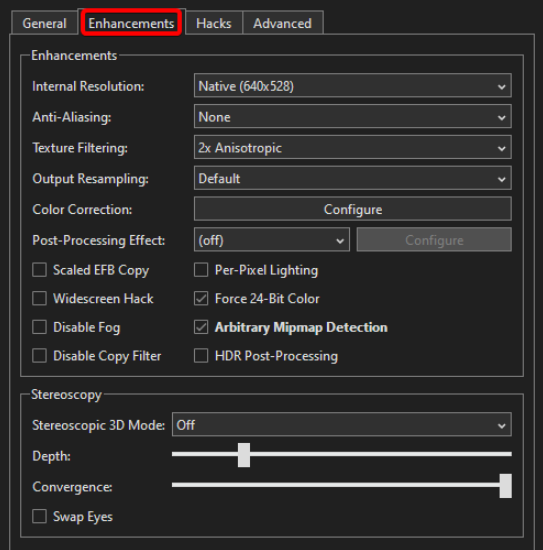The width and height of the screenshot is (543, 550).
Task: Switch to the General tab
Action: 44,23
